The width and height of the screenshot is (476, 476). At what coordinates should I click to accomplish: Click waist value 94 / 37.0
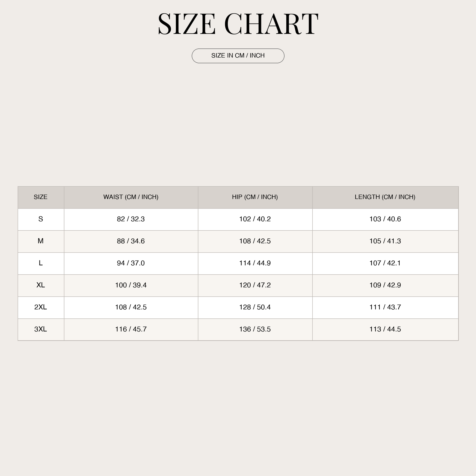pos(131,263)
